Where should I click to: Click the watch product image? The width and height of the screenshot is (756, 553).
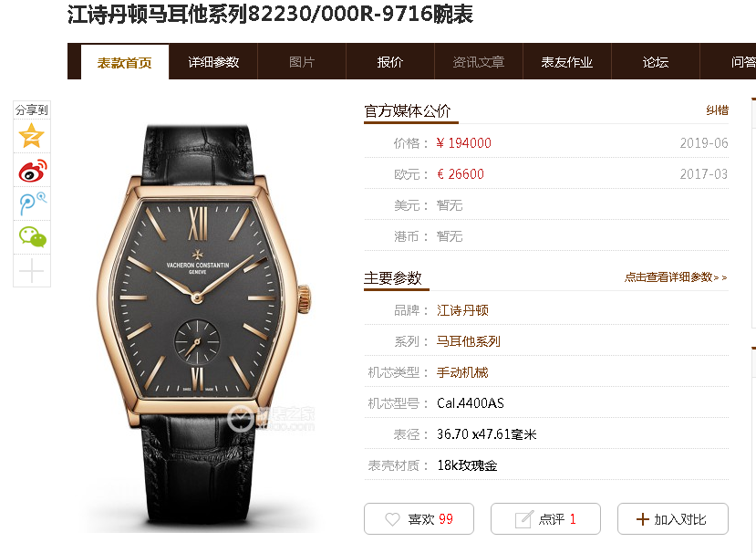point(203,329)
